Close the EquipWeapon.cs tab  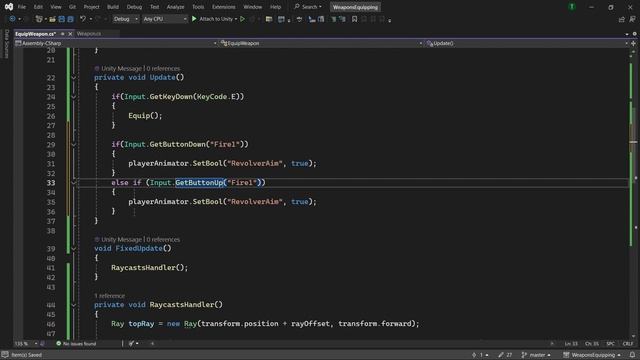point(70,34)
